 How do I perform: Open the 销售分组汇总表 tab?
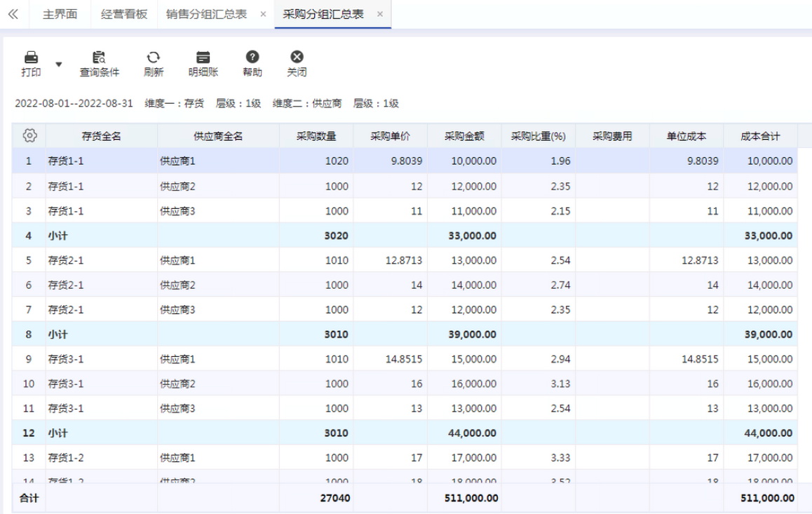206,14
